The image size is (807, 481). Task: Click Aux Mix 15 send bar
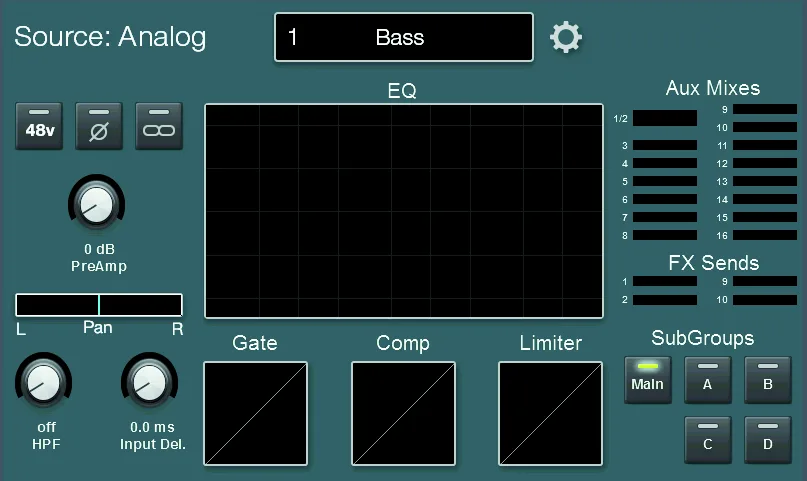click(765, 217)
